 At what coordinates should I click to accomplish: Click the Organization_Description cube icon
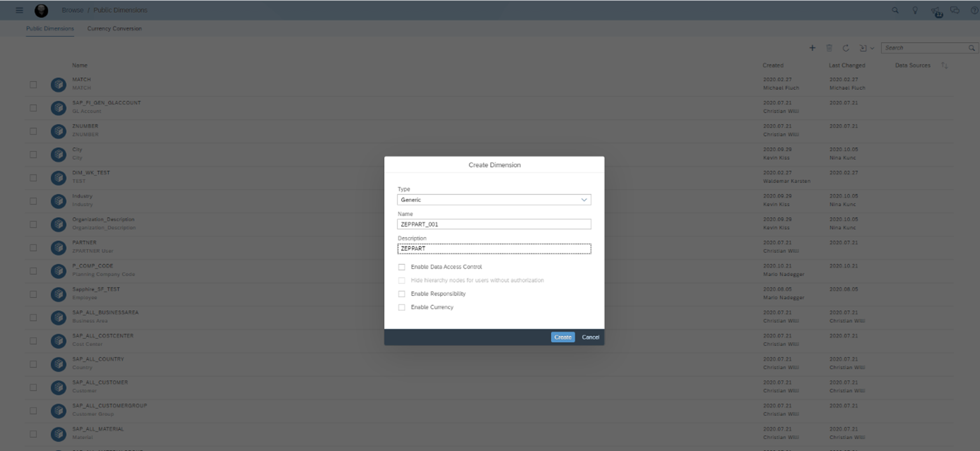(x=59, y=224)
